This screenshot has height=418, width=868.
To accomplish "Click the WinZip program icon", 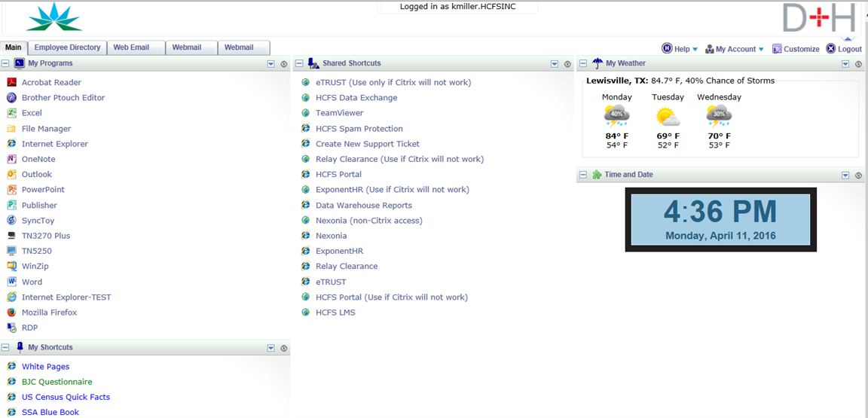I will 11,267.
